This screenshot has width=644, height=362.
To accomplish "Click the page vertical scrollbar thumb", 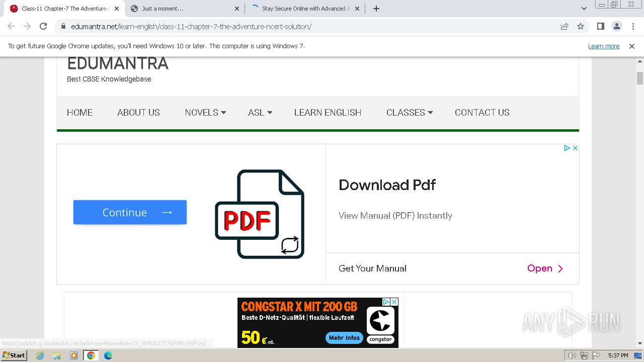I will pos(640,78).
